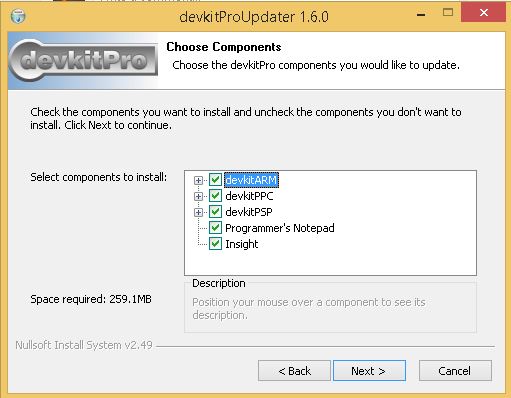Continue with the Next button
The image size is (511, 398).
pyautogui.click(x=369, y=371)
